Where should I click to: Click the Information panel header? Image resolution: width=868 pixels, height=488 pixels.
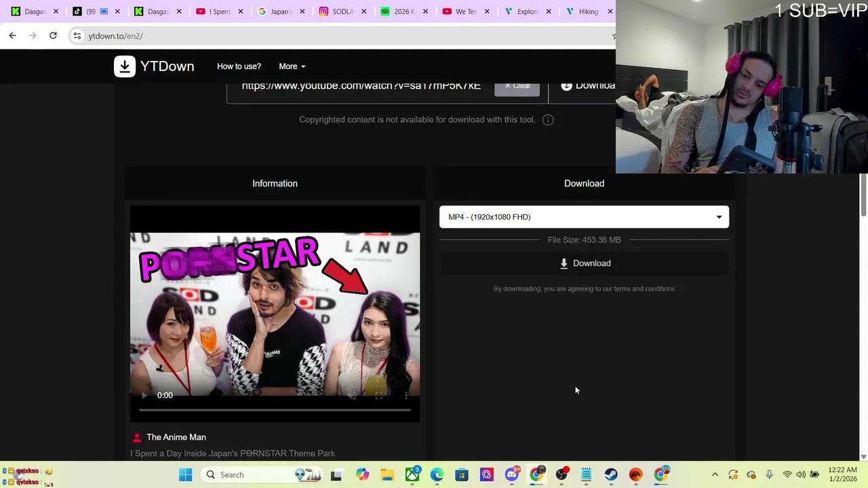275,184
